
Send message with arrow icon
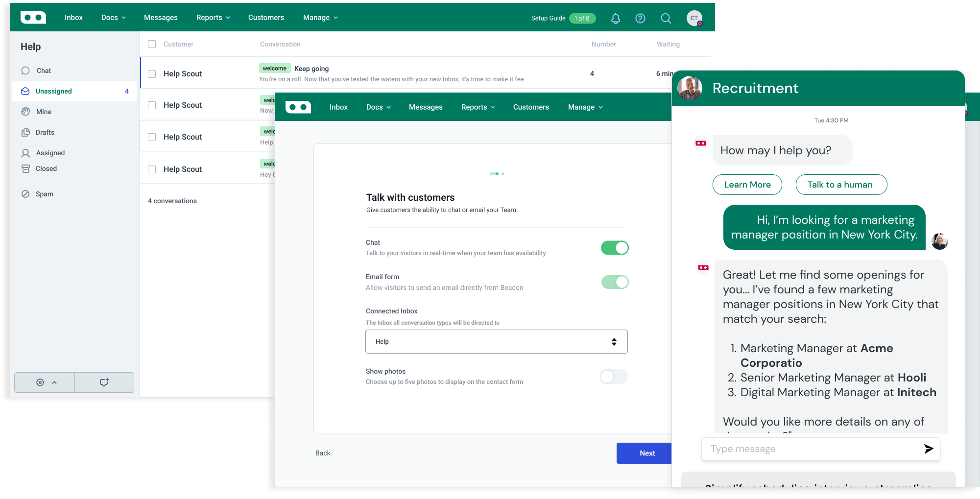pyautogui.click(x=928, y=449)
